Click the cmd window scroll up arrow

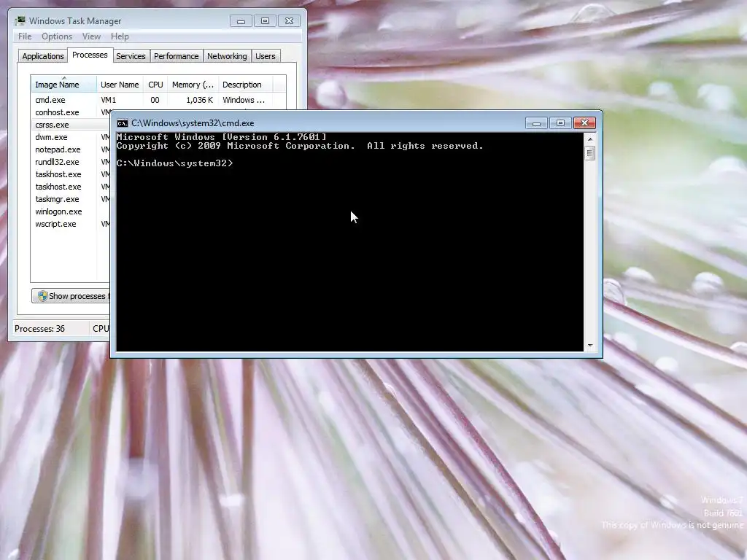click(589, 139)
